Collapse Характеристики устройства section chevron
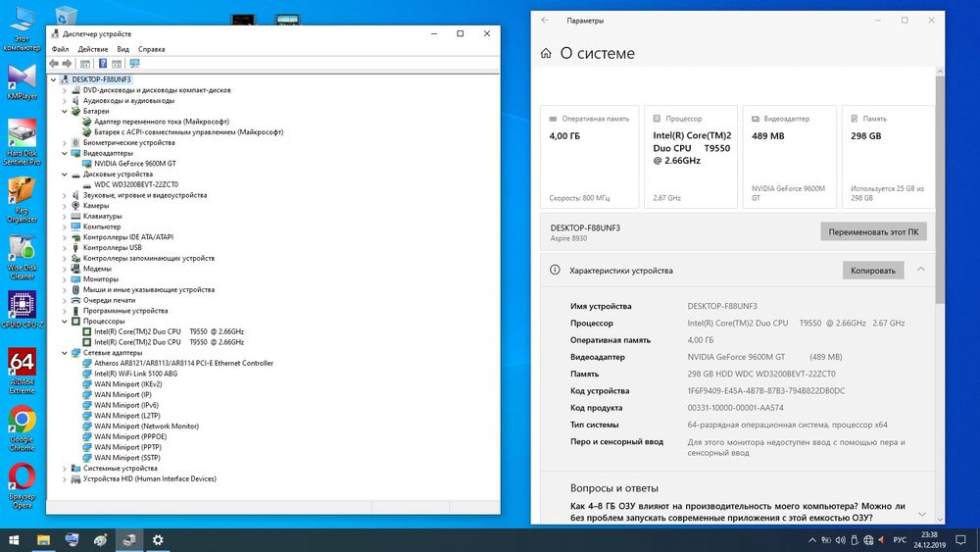Image resolution: width=980 pixels, height=552 pixels. coord(920,270)
